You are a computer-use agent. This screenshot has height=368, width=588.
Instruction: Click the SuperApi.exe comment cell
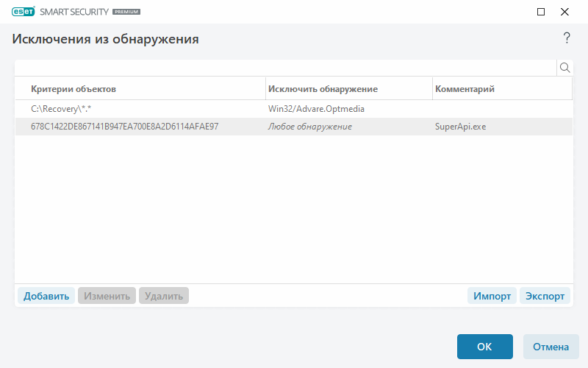pos(461,127)
